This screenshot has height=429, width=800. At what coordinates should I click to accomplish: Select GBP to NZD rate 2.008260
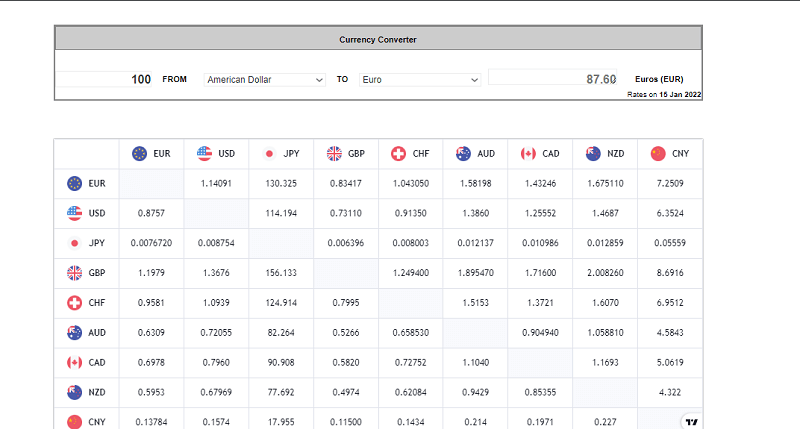point(605,273)
